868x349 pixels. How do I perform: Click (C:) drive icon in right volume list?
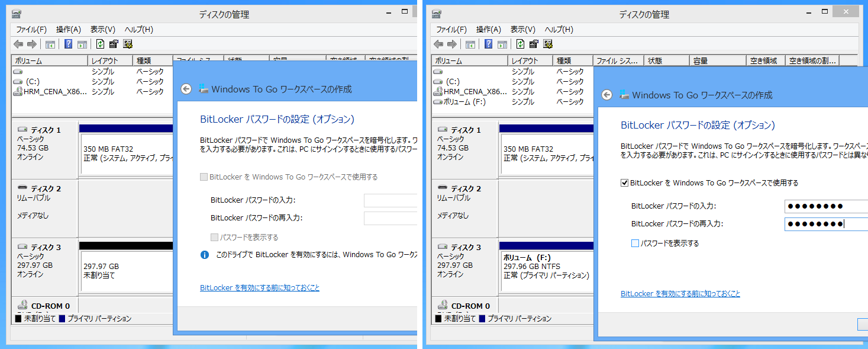point(438,82)
